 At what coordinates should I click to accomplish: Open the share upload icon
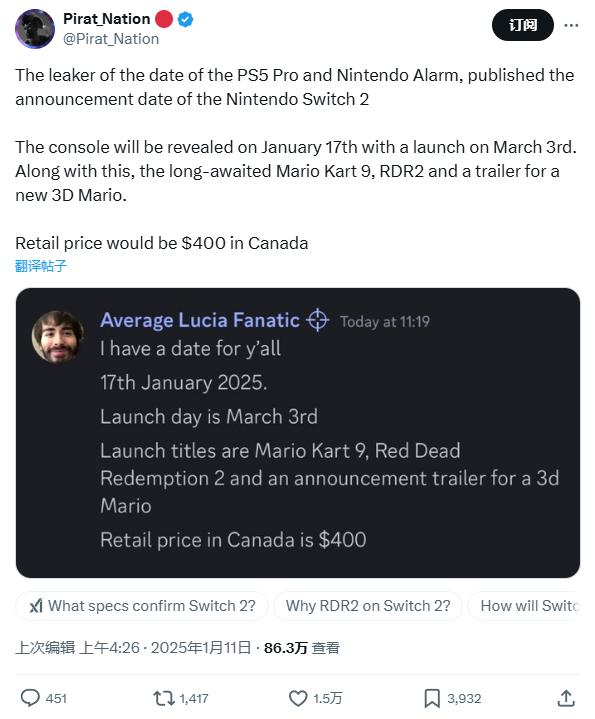pyautogui.click(x=566, y=698)
